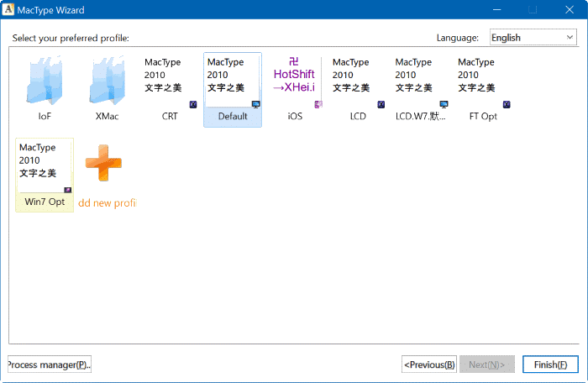Click the orange 'dd new profi' label text
Screen dimensions: 588x383
coord(107,203)
